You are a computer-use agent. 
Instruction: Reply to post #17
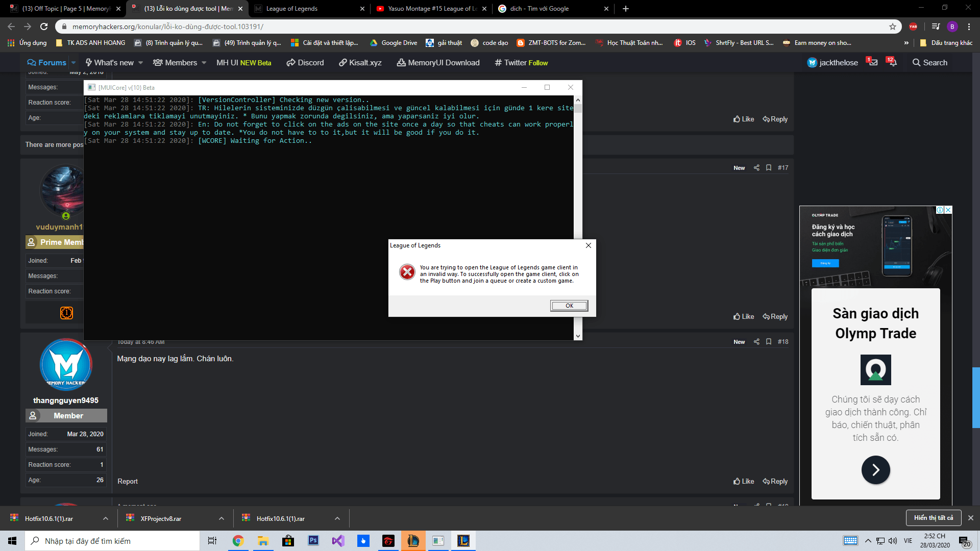point(775,316)
